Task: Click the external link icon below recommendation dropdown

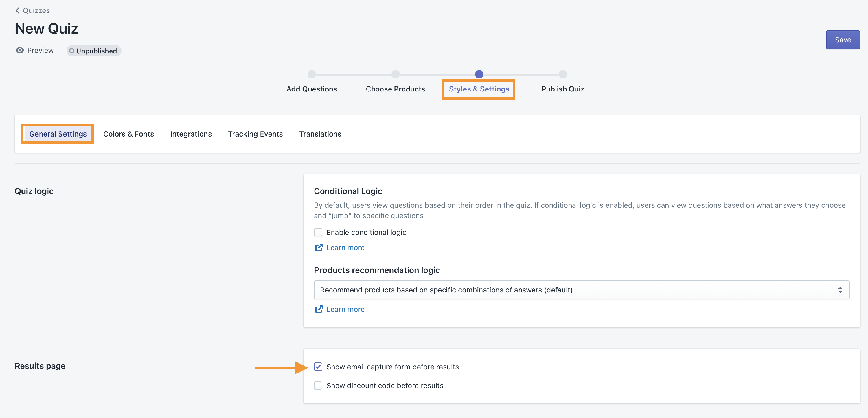Action: point(319,309)
